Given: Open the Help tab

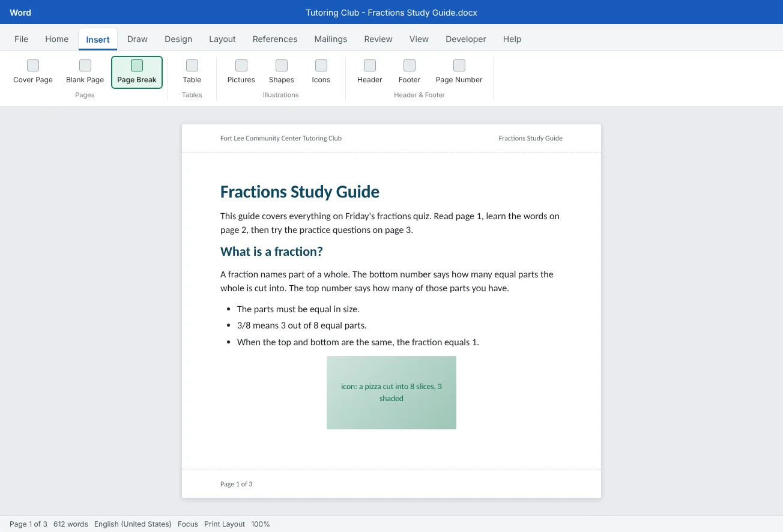Looking at the screenshot, I should (512, 39).
